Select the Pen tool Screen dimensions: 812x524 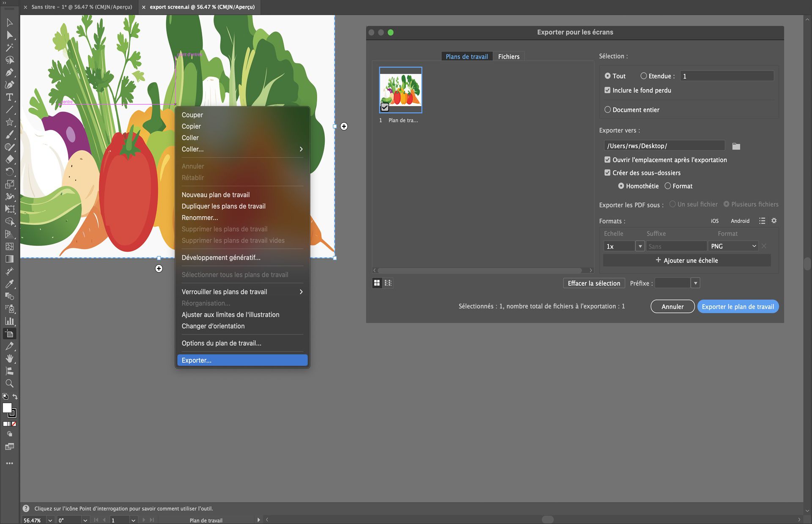[9, 72]
